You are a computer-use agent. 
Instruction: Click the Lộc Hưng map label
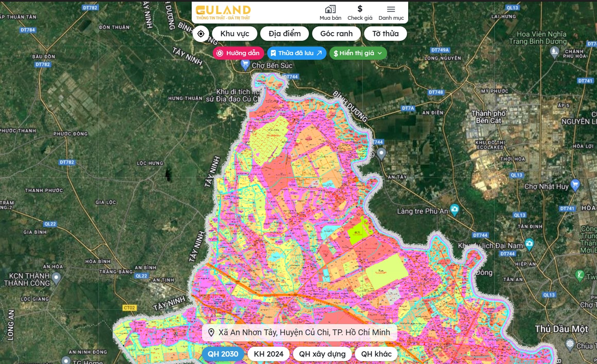click(x=150, y=163)
